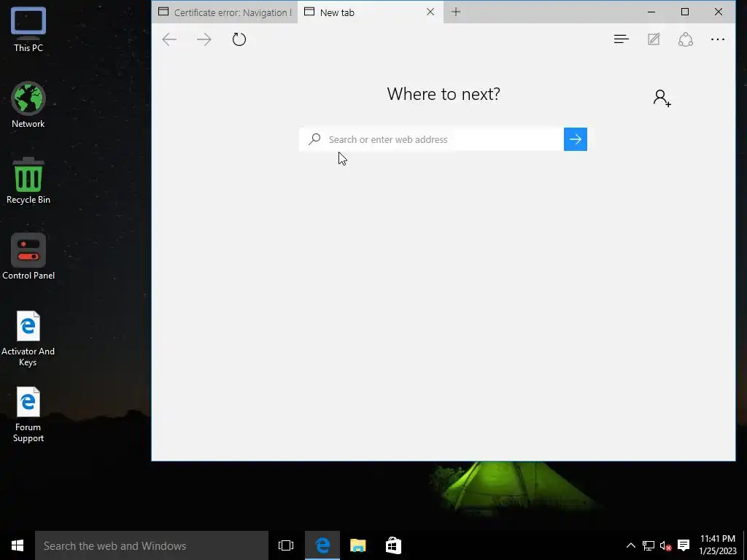The height and width of the screenshot is (560, 747).
Task: Make a Web Note in Edge
Action: click(654, 39)
